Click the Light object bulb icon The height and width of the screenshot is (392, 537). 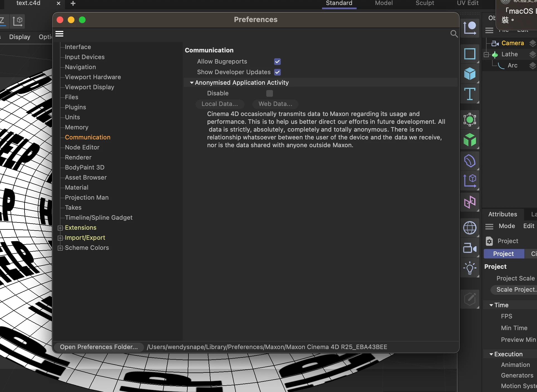click(470, 268)
